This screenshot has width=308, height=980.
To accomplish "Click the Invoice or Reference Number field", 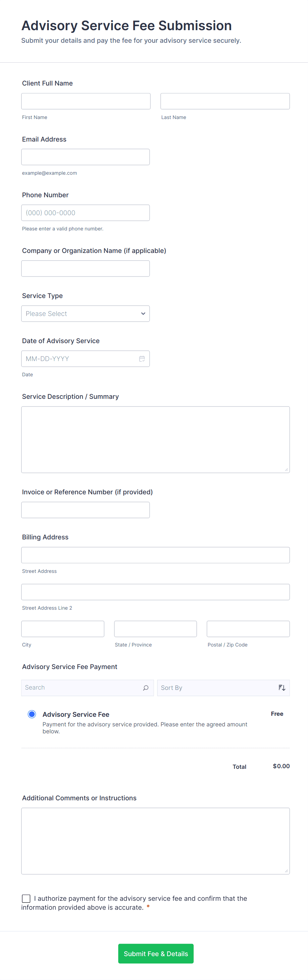I will point(85,510).
